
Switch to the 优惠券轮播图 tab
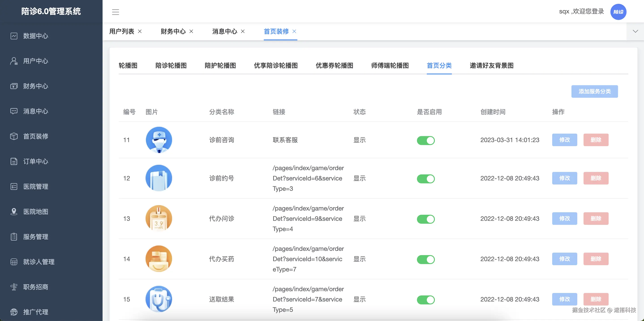click(x=334, y=65)
